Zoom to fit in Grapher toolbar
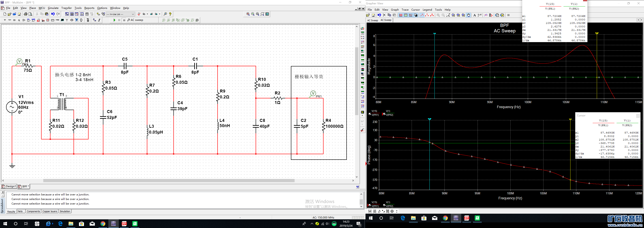 click(x=448, y=15)
